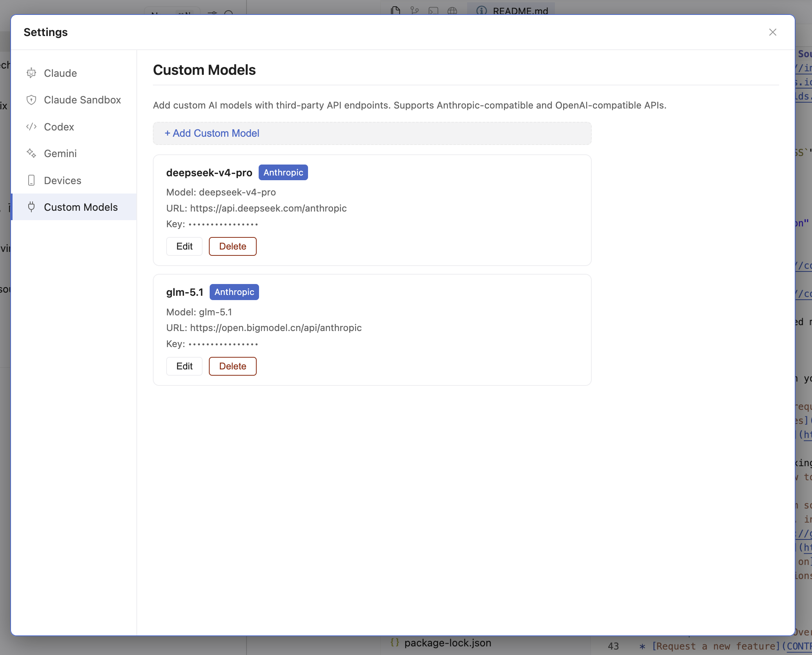The height and width of the screenshot is (655, 812).
Task: Click package-lock.json in background file list
Action: [448, 643]
